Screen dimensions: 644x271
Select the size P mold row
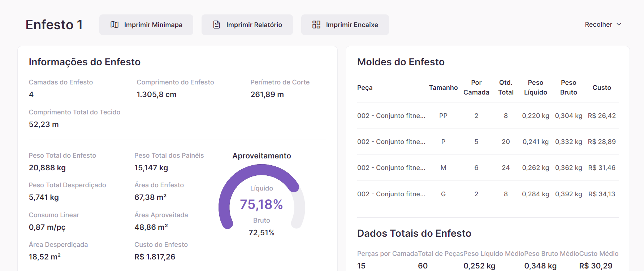pyautogui.click(x=488, y=142)
